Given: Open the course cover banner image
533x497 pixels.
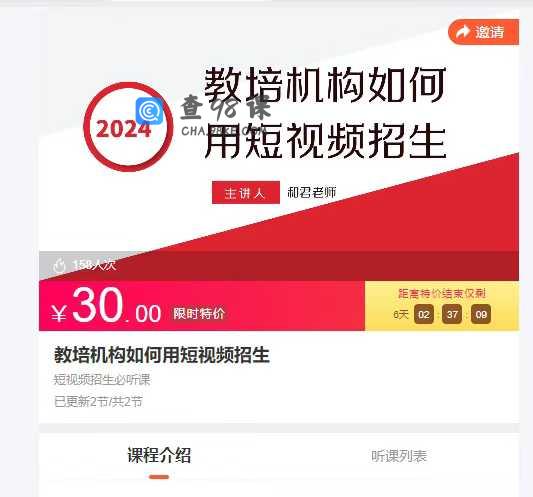Looking at the screenshot, I should (279, 148).
